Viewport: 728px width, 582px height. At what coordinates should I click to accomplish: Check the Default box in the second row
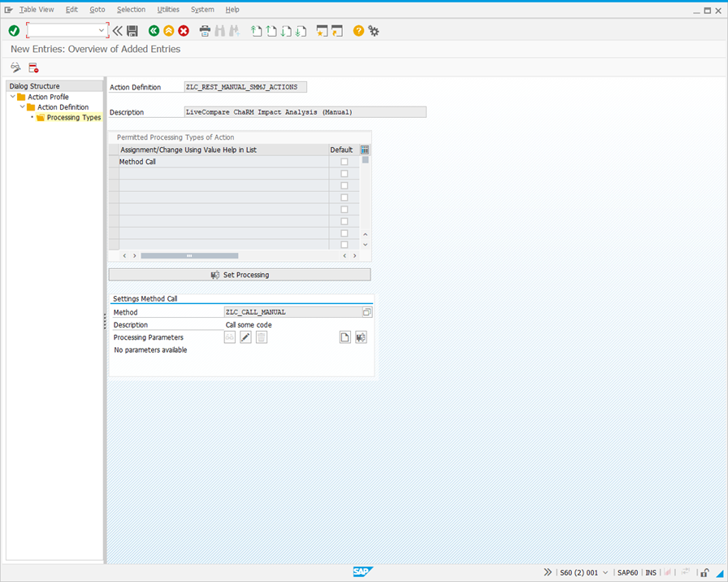344,173
